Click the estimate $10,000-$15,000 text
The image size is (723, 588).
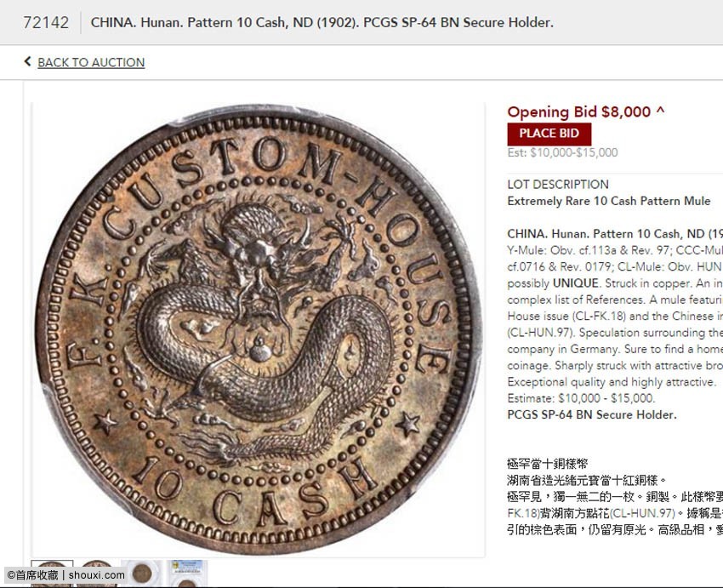pyautogui.click(x=562, y=152)
